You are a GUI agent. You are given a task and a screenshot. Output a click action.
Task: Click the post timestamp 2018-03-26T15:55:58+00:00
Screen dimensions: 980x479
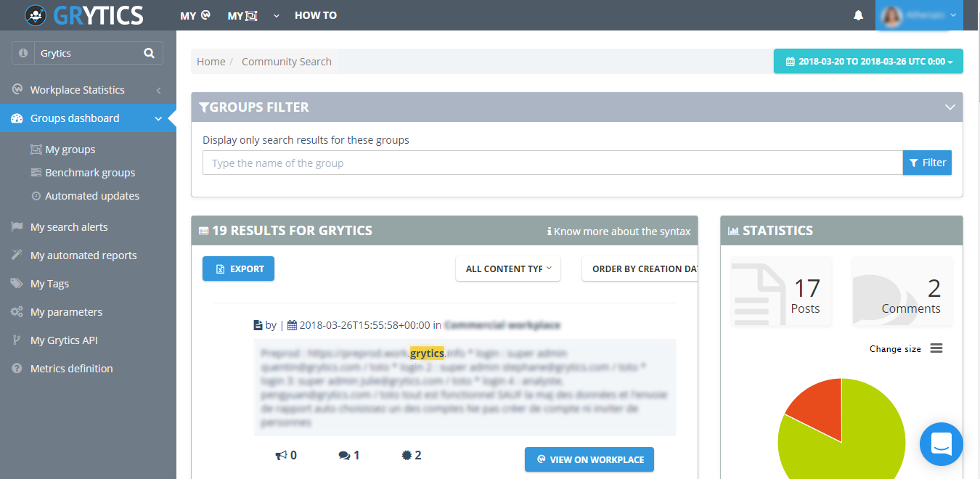[365, 325]
